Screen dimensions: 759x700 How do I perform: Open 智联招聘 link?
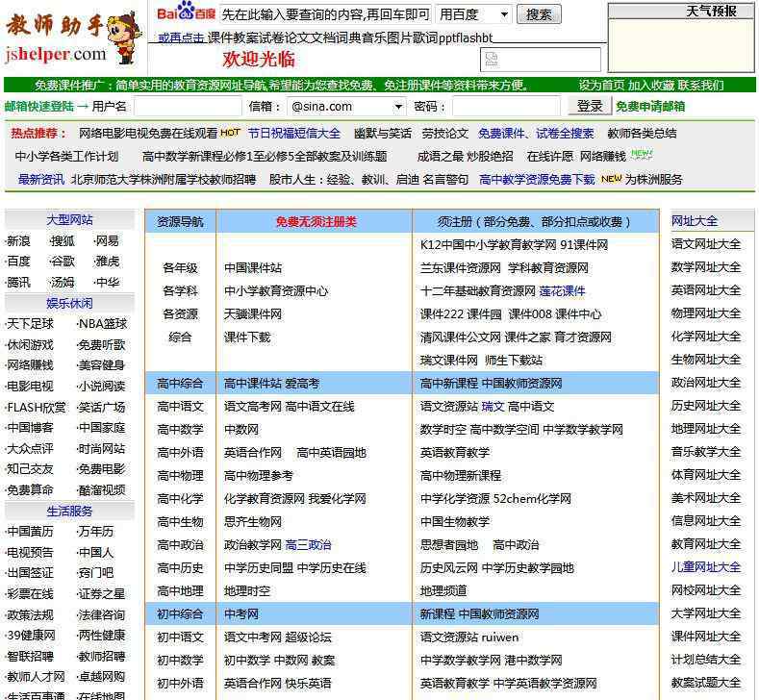30,656
